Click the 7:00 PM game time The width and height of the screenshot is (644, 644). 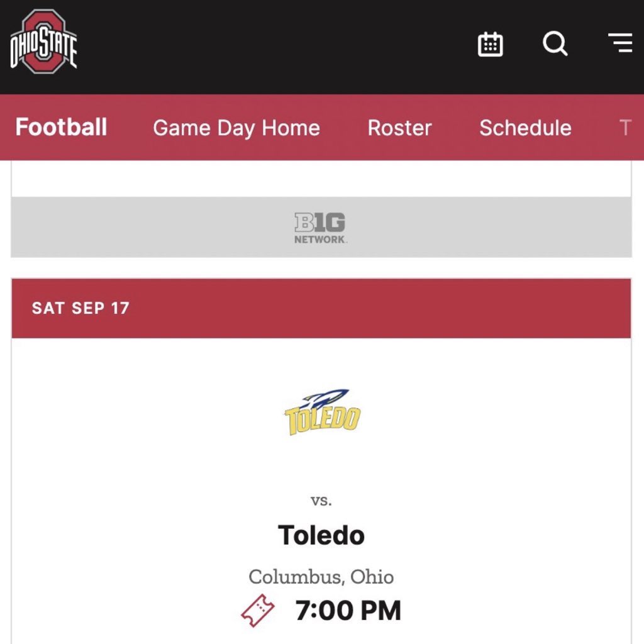coord(348,610)
